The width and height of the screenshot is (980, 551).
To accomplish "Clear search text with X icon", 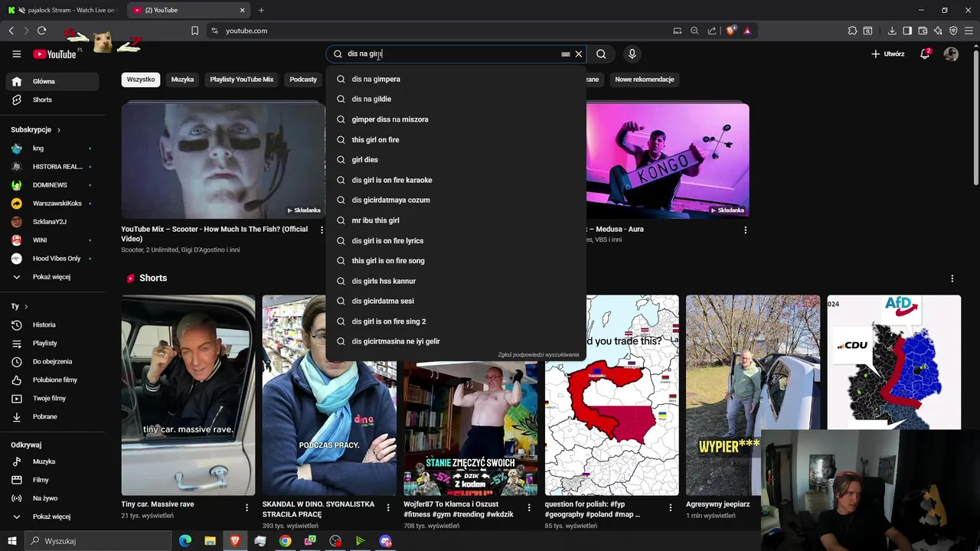I will pyautogui.click(x=579, y=54).
